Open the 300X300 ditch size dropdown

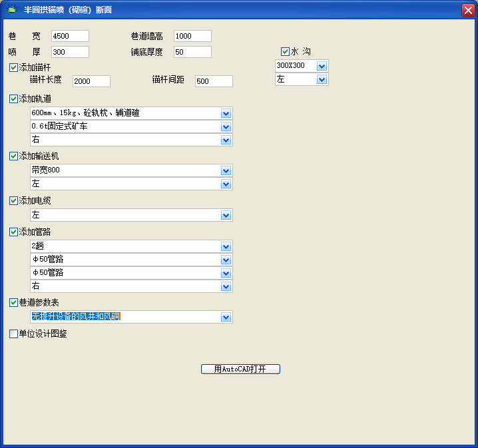click(322, 66)
